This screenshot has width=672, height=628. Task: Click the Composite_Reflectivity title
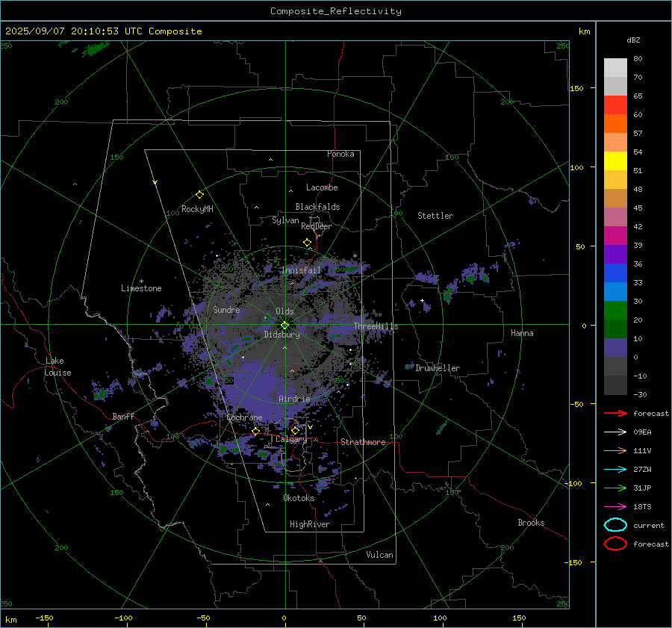coord(336,11)
